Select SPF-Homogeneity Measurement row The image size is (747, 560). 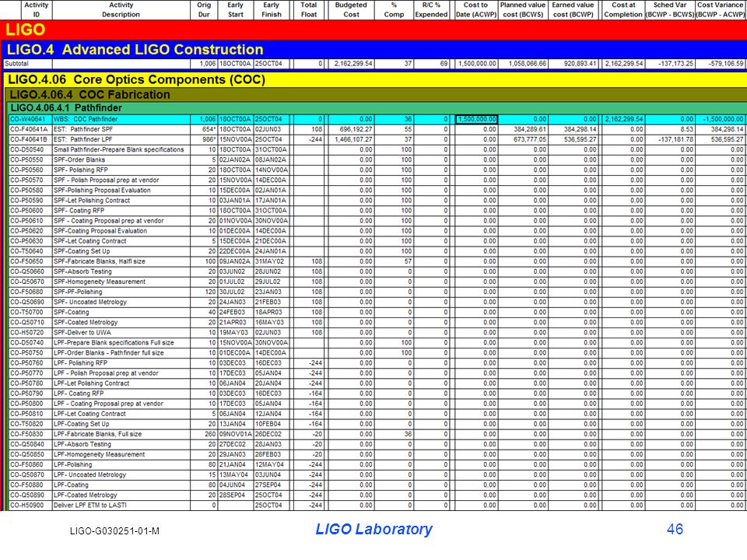click(x=378, y=282)
